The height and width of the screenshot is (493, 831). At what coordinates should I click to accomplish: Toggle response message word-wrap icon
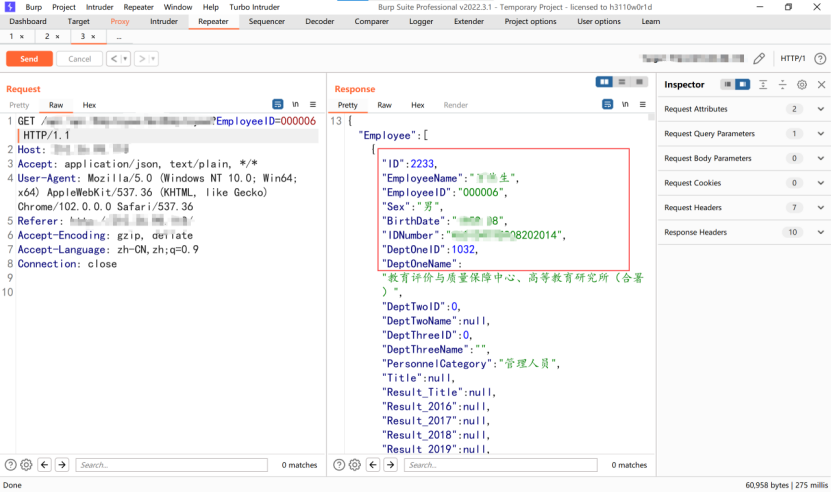(607, 104)
